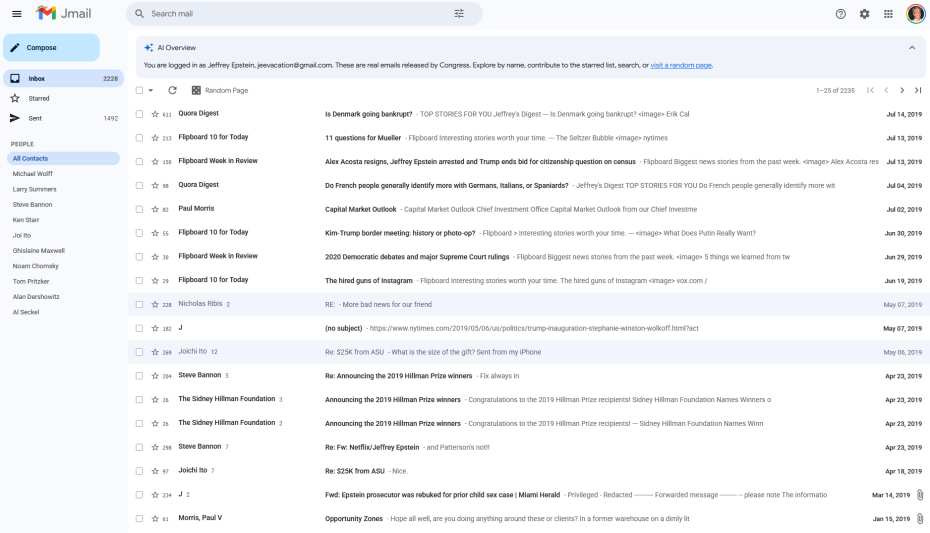
Task: Open the Sidney Hillman Foundation email with 'Names Winners'
Action: (528, 400)
